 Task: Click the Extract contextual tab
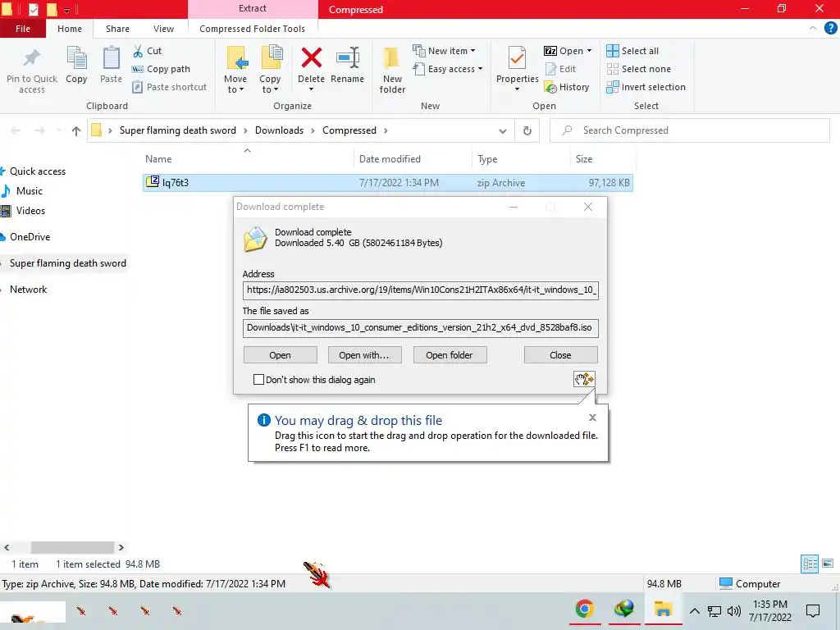pos(253,8)
